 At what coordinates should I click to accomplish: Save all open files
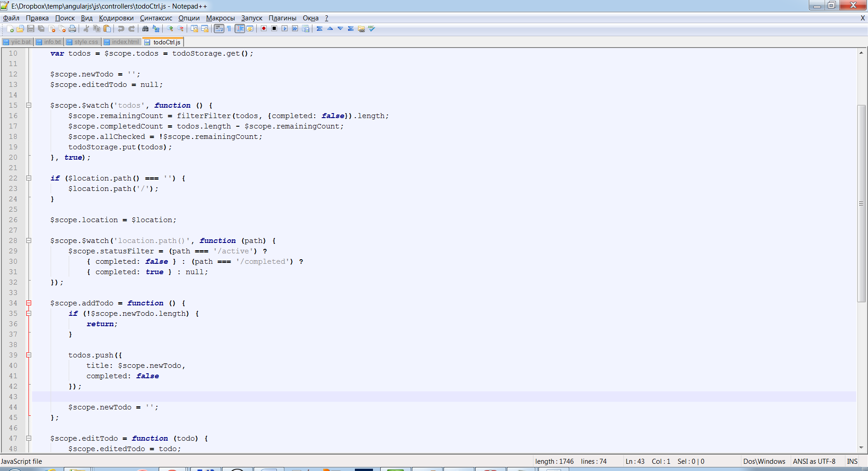coord(41,29)
